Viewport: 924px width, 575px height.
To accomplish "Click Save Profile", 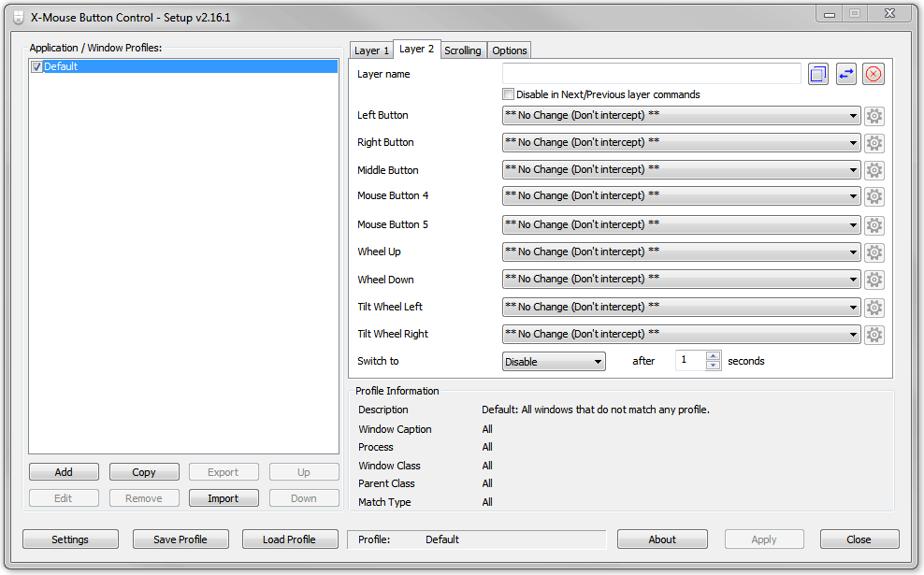I will click(x=180, y=539).
